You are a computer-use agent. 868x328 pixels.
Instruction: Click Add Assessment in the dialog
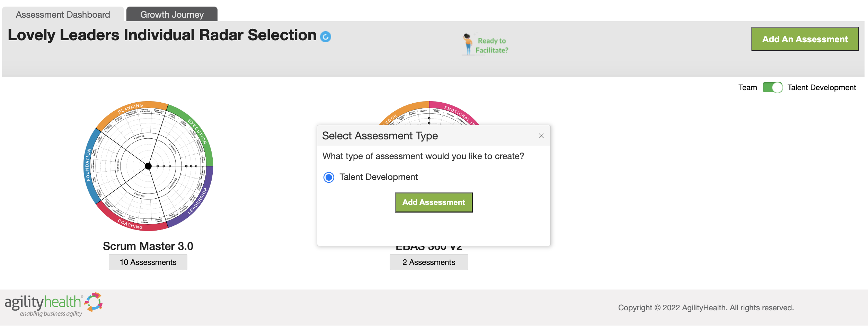[434, 202]
